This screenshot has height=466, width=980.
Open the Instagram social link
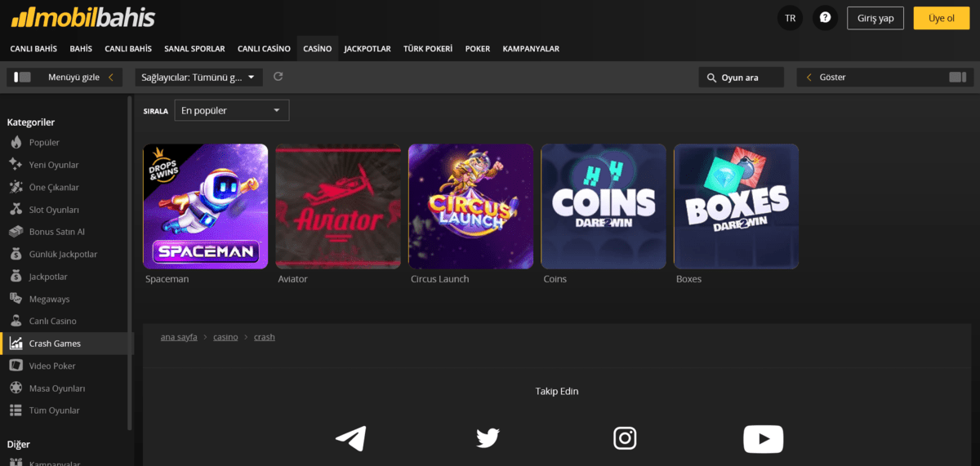(x=625, y=438)
